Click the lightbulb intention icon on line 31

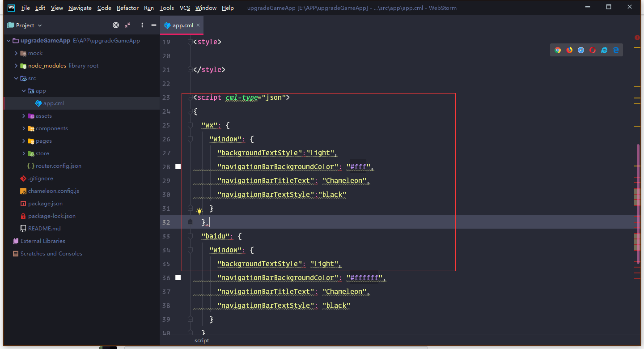[199, 210]
